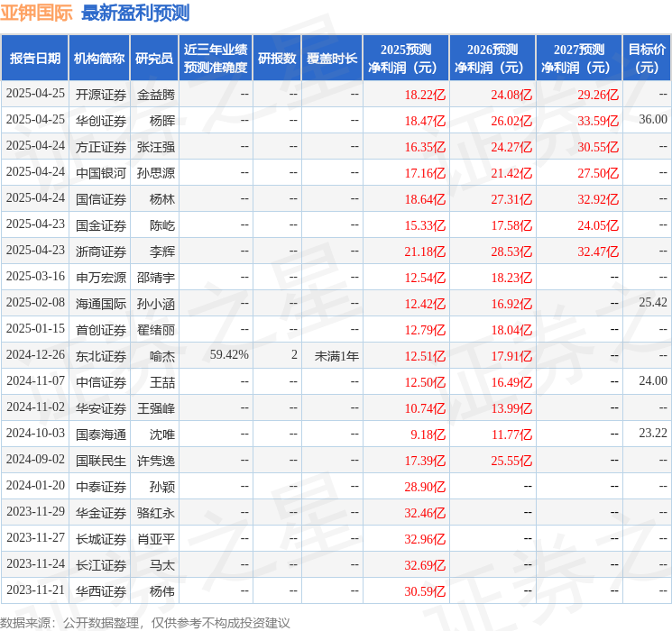This screenshot has height=631, width=672.
Task: Click 21.42亿 forecast value
Action: pyautogui.click(x=511, y=173)
